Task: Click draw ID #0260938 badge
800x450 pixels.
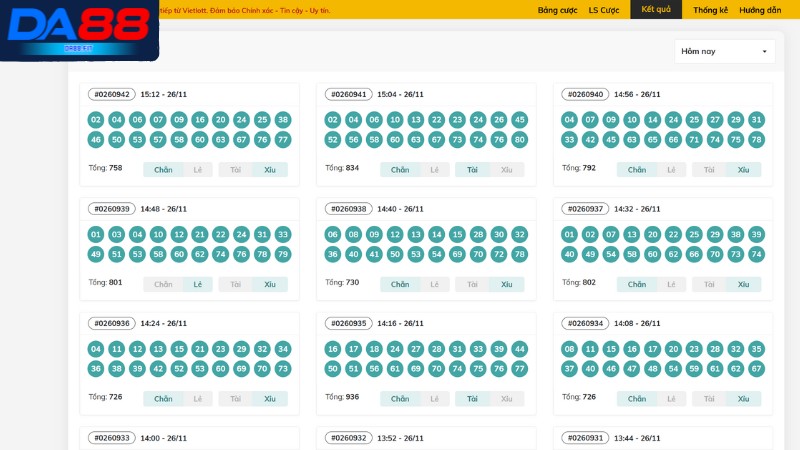Action: pos(348,209)
